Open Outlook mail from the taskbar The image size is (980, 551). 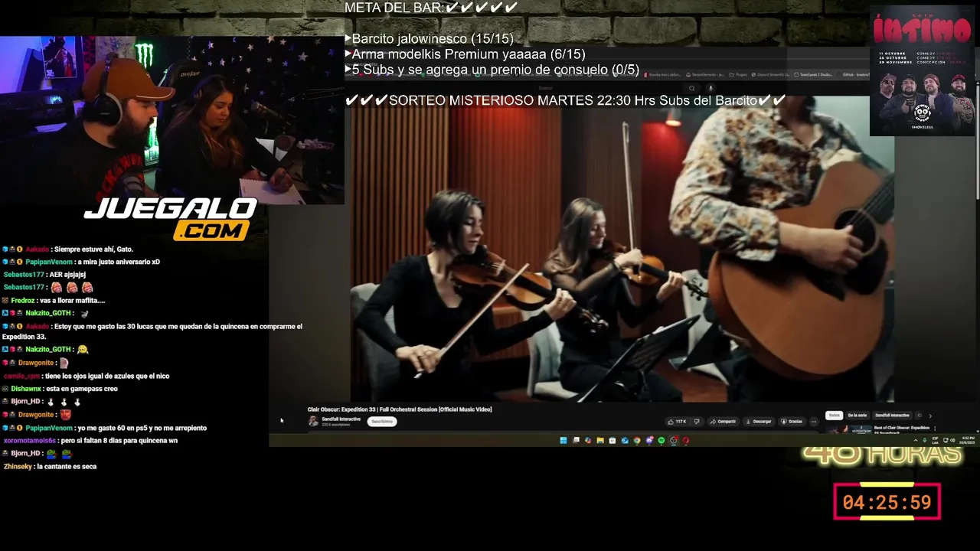pos(625,440)
